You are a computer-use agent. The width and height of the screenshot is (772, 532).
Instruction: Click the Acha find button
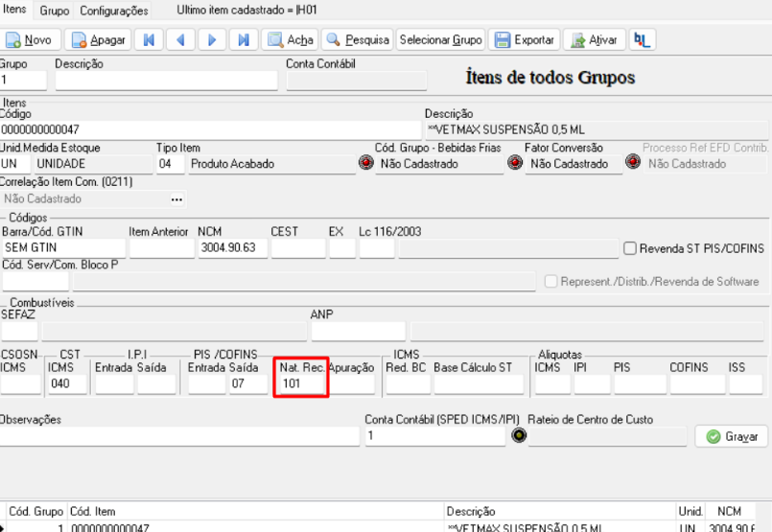290,40
